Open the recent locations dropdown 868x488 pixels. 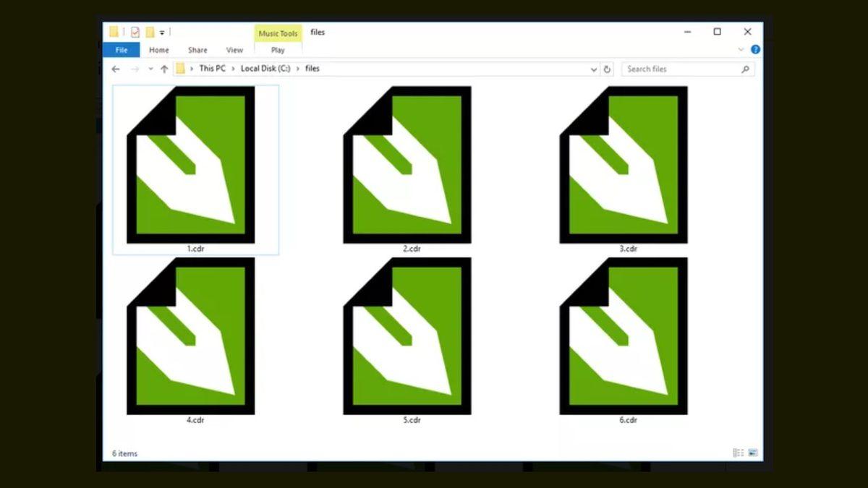[150, 69]
